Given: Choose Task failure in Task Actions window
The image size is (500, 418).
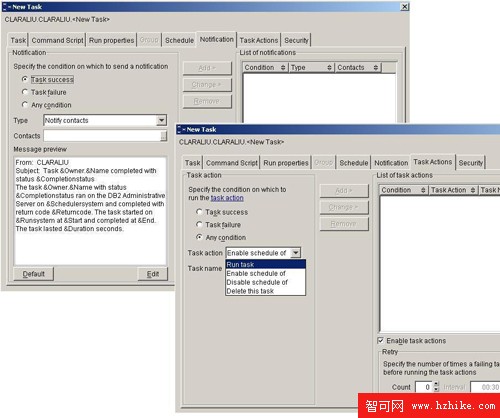Looking at the screenshot, I should click(x=199, y=224).
